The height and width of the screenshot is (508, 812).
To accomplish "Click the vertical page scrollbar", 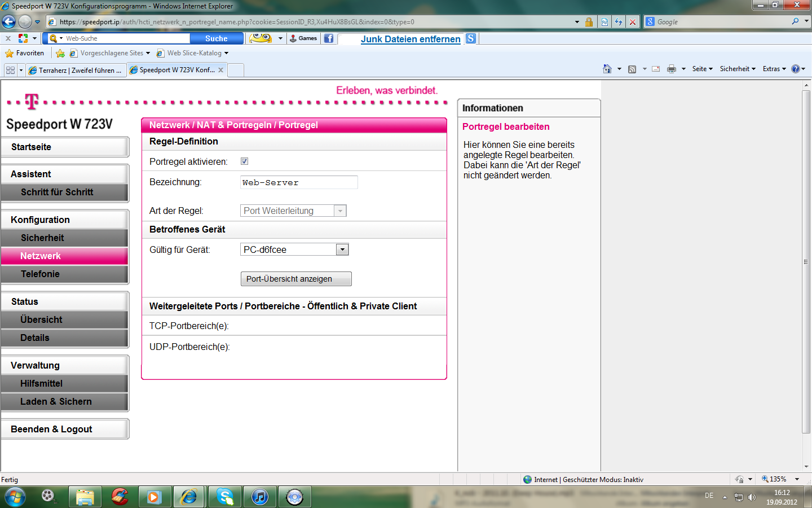I will (x=806, y=262).
